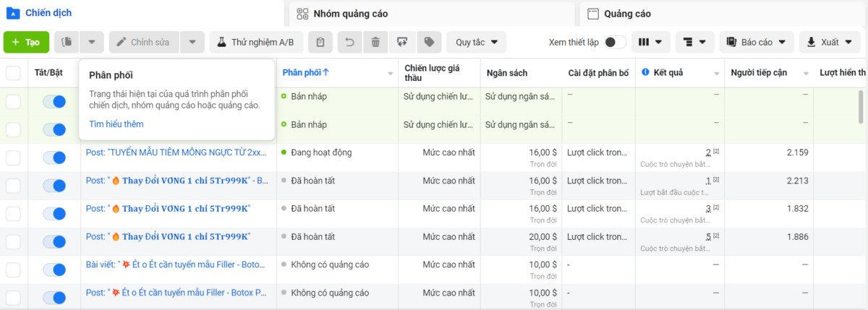Click the undo arrow icon

[350, 43]
